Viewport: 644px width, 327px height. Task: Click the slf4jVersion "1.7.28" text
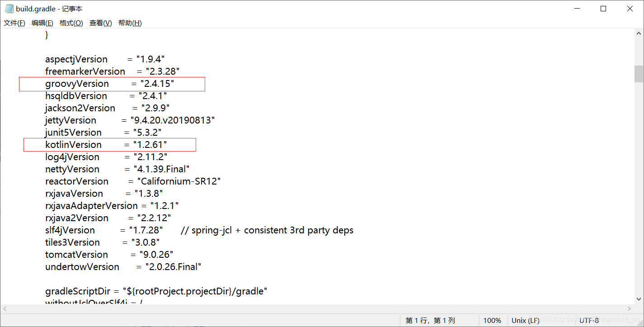[104, 230]
